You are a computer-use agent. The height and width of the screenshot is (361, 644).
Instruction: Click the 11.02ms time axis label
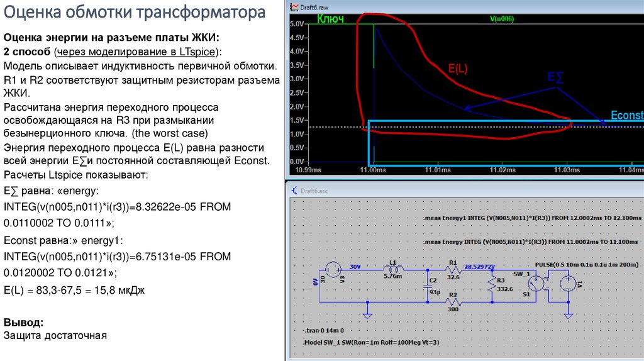tap(502, 170)
